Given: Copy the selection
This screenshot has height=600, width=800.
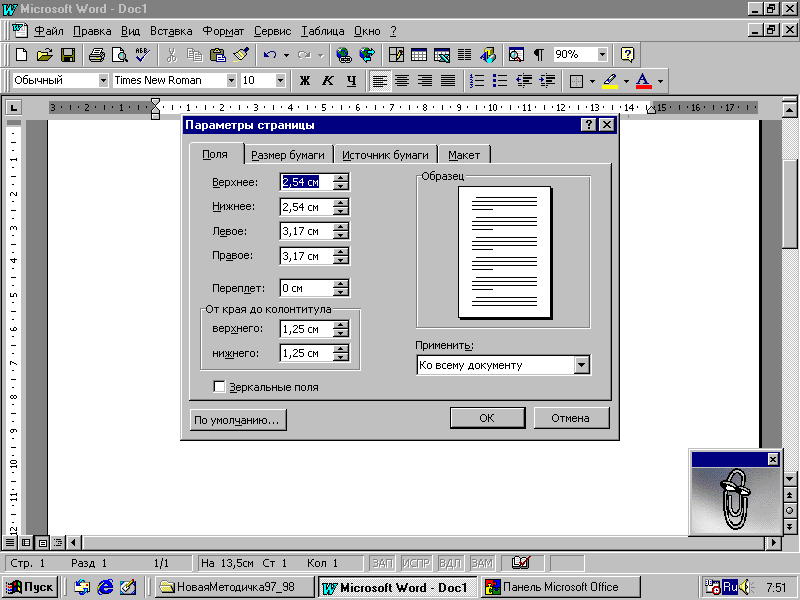Looking at the screenshot, I should (194, 55).
